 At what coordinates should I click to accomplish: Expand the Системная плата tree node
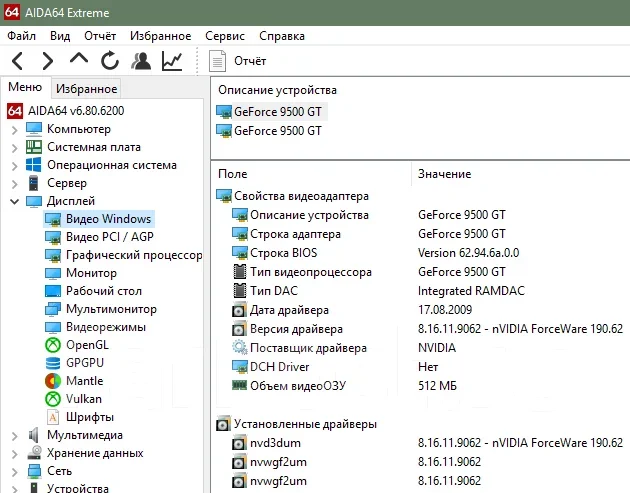point(14,148)
